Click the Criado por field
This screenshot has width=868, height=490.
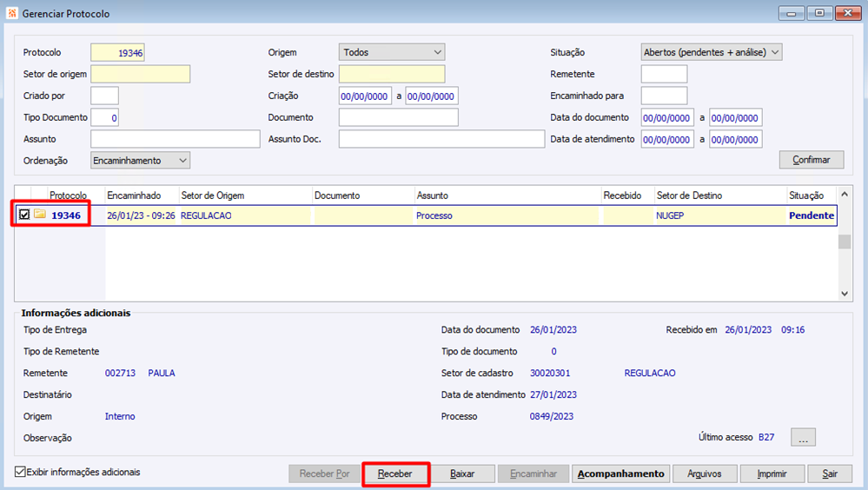(104, 96)
